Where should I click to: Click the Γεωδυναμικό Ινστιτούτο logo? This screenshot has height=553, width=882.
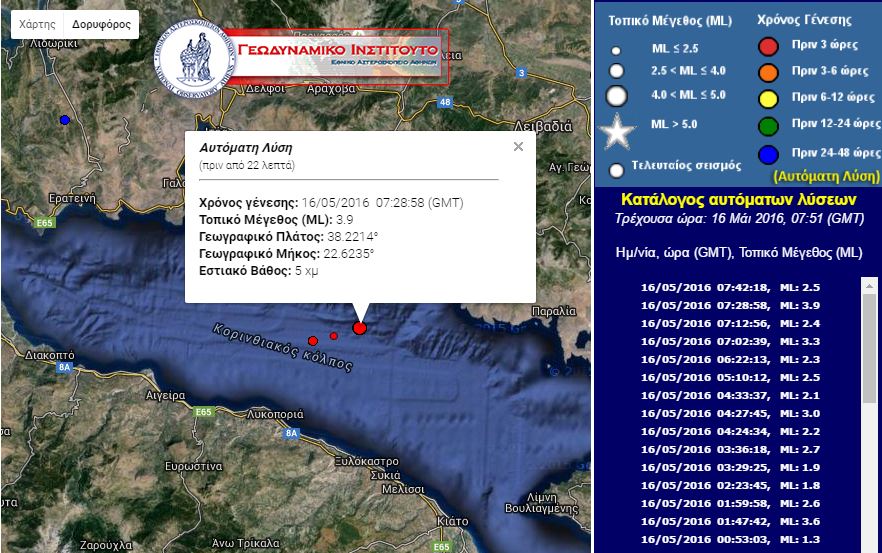[x=301, y=59]
